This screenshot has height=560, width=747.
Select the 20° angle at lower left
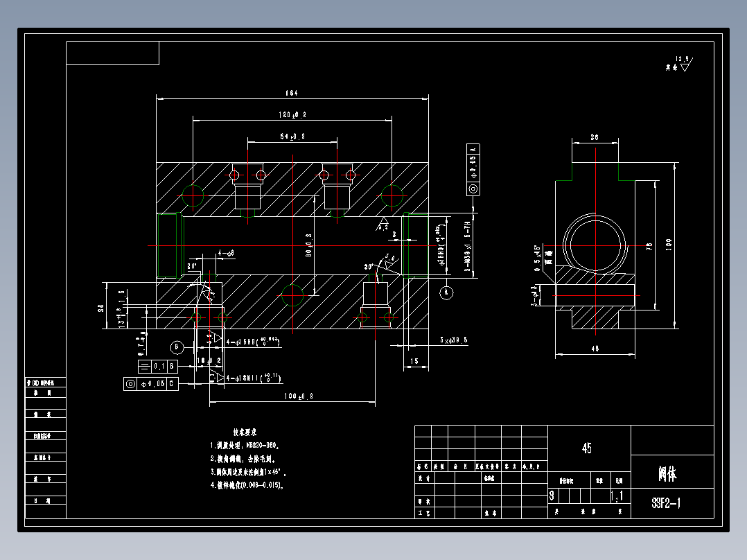pos(191,266)
